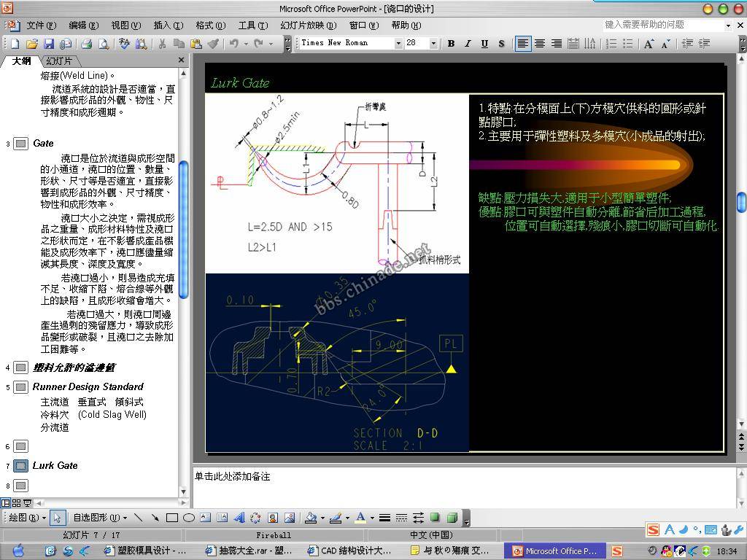Select the Oval drawing tool
The width and height of the screenshot is (747, 560).
[188, 518]
